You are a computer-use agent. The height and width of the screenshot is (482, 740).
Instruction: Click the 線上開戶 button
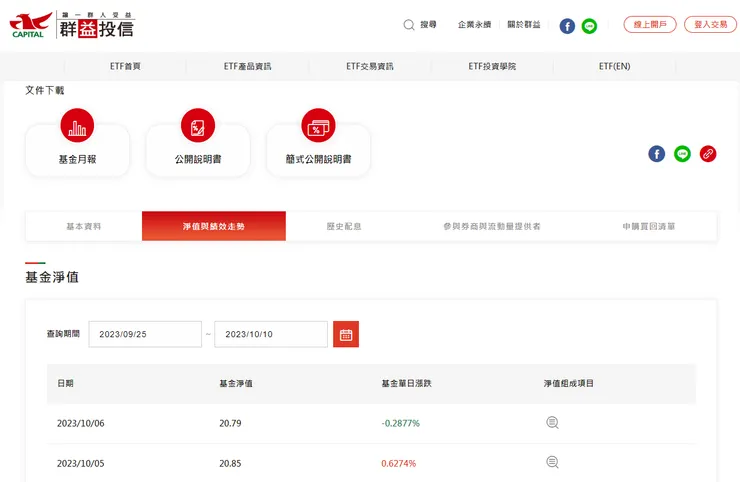click(x=650, y=25)
